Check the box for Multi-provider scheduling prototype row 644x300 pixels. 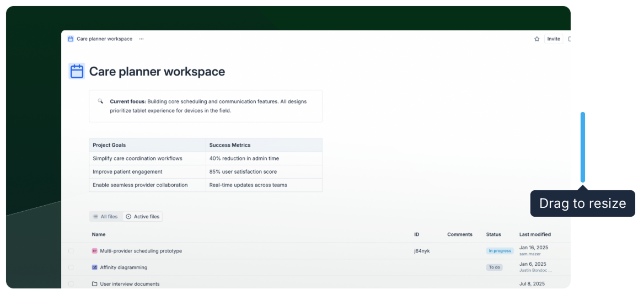tap(71, 251)
